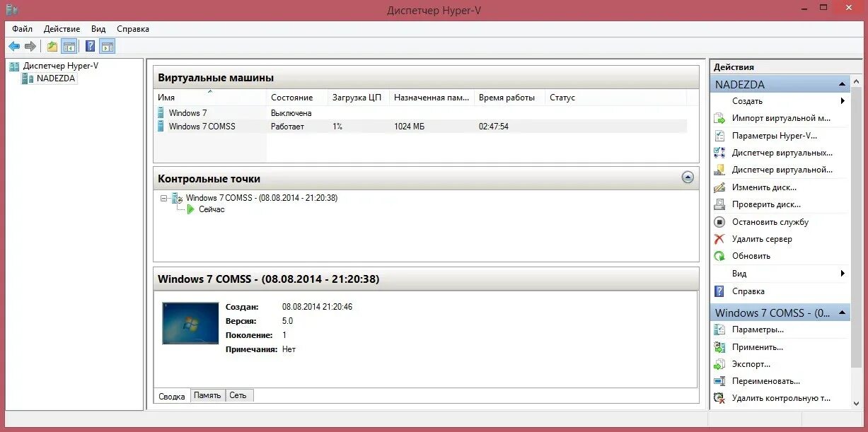868x432 pixels.
Task: Click the Проверить диск action
Action: pos(766,204)
